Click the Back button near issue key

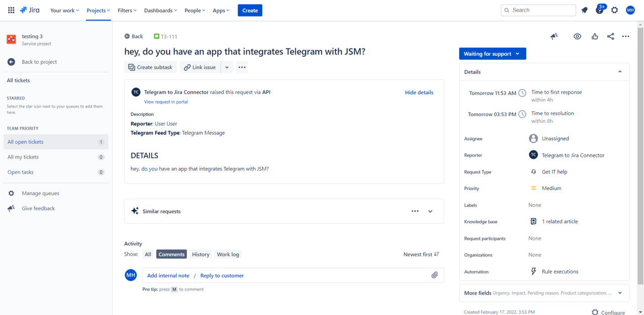pyautogui.click(x=134, y=36)
